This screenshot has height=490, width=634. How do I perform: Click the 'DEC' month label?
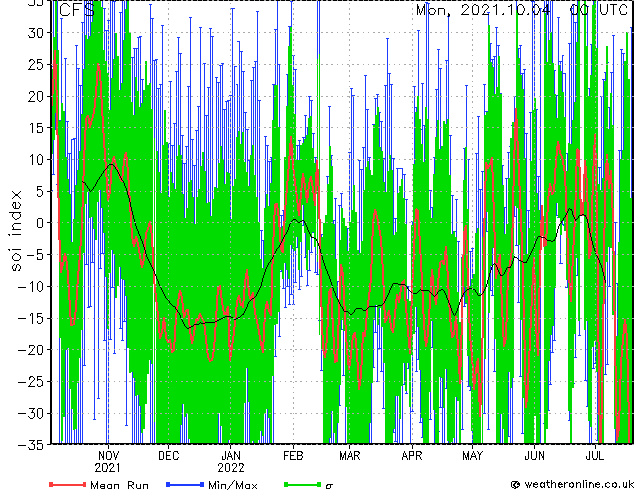coord(169,456)
